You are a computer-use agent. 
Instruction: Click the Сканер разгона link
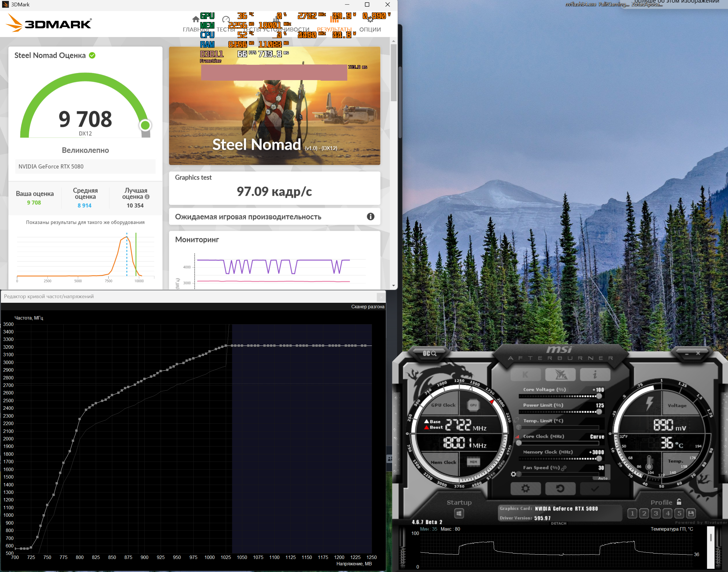coord(367,307)
